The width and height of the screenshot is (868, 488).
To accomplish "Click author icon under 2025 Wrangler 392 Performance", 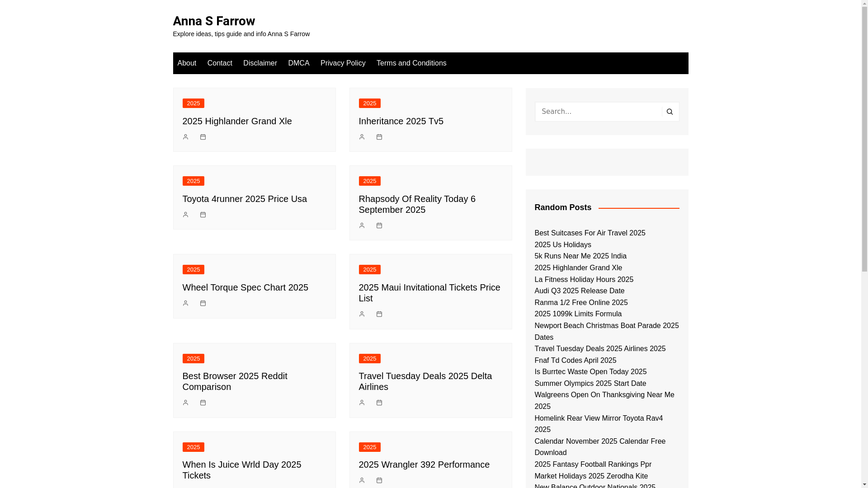I will (362, 480).
